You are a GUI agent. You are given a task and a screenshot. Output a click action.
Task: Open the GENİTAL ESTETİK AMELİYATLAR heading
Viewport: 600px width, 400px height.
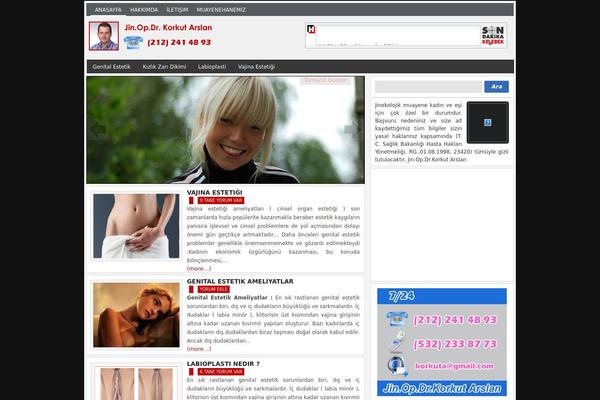(x=240, y=281)
